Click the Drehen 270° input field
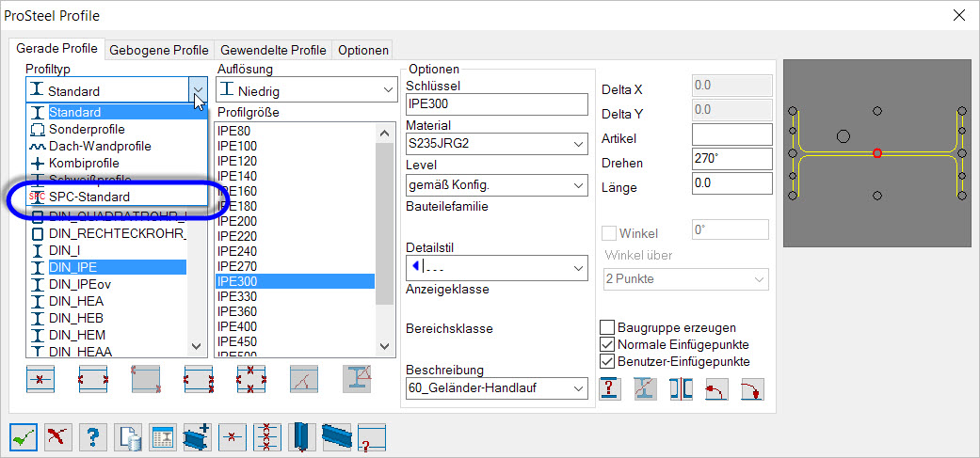Viewport: 980px width, 458px height. 731,159
